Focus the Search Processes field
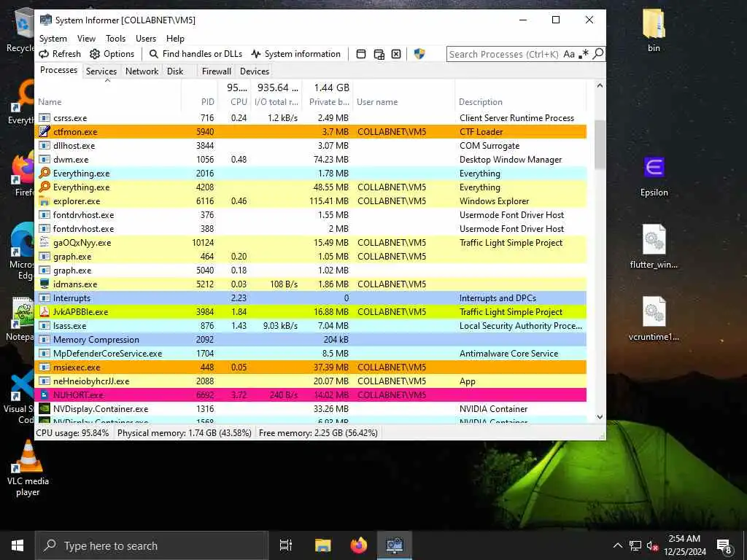This screenshot has width=747, height=560. click(504, 54)
